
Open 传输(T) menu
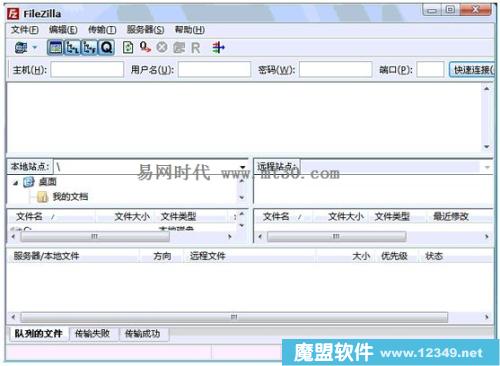[x=102, y=30]
